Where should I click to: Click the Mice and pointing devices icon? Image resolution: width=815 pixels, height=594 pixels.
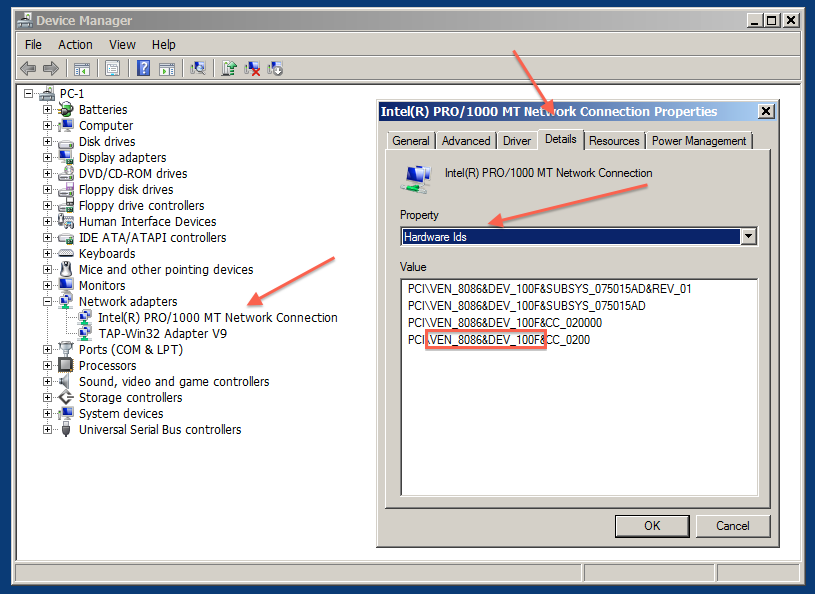[x=65, y=269]
